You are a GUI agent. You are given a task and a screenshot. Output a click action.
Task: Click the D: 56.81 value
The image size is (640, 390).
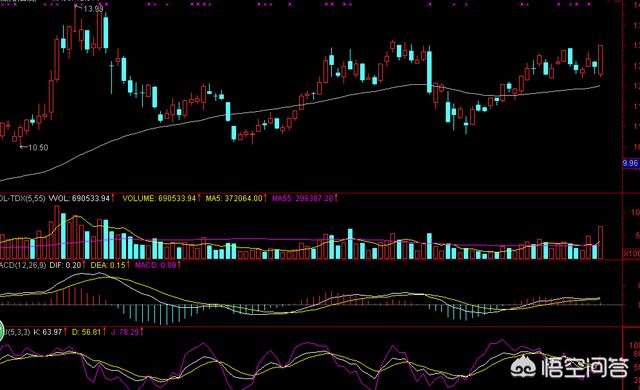pyautogui.click(x=86, y=332)
